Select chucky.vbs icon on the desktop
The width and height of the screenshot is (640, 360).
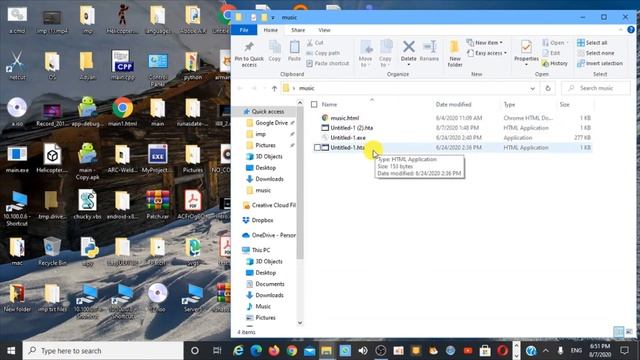[x=87, y=205]
